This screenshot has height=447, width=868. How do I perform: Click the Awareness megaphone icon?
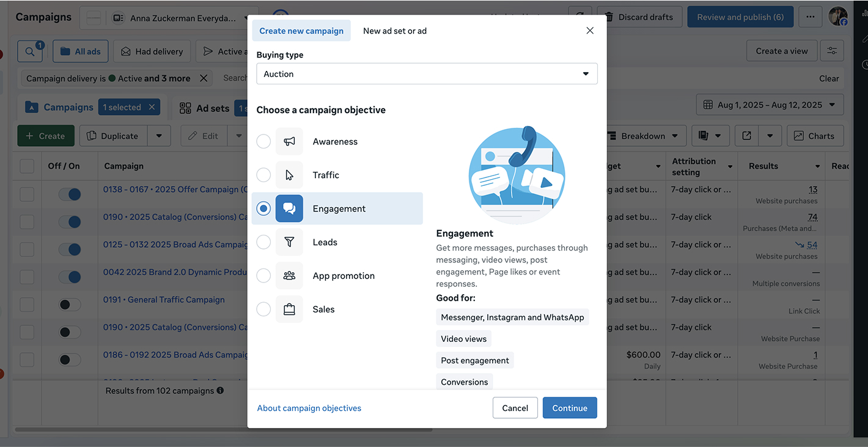[289, 141]
